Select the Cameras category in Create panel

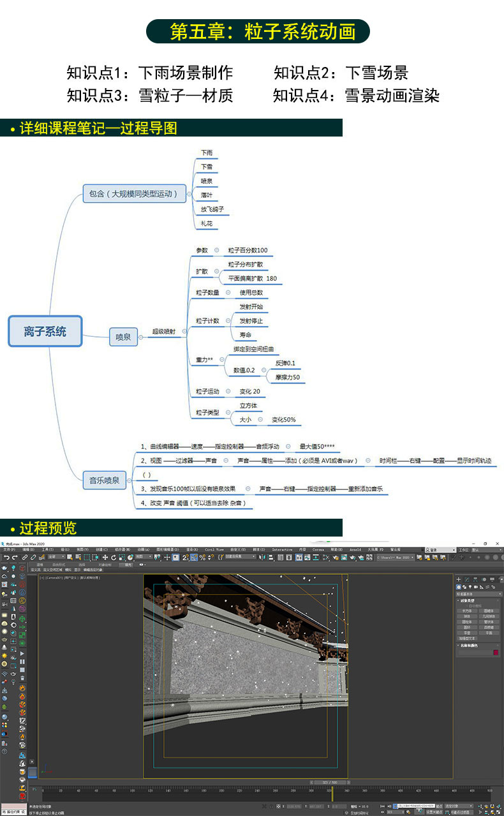[476, 587]
